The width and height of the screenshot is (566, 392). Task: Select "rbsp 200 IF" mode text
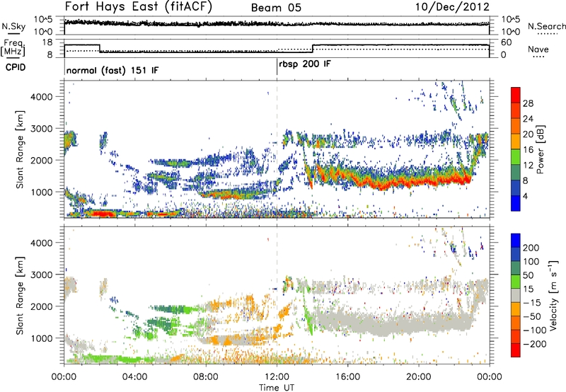pyautogui.click(x=305, y=64)
